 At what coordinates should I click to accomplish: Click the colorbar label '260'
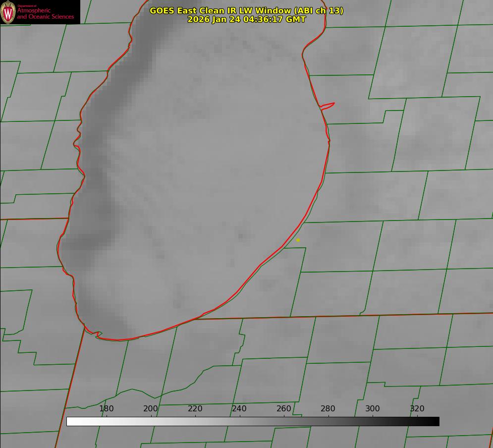click(283, 408)
